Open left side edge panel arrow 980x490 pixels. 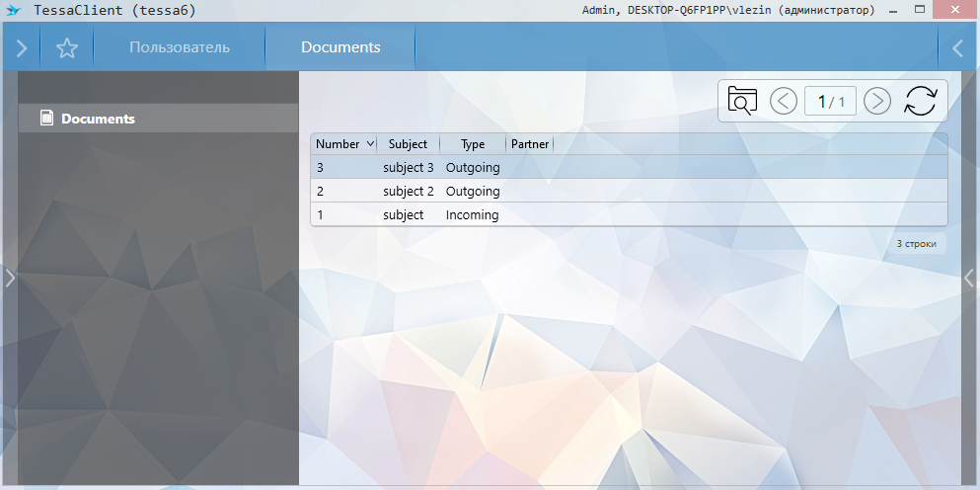click(9, 279)
